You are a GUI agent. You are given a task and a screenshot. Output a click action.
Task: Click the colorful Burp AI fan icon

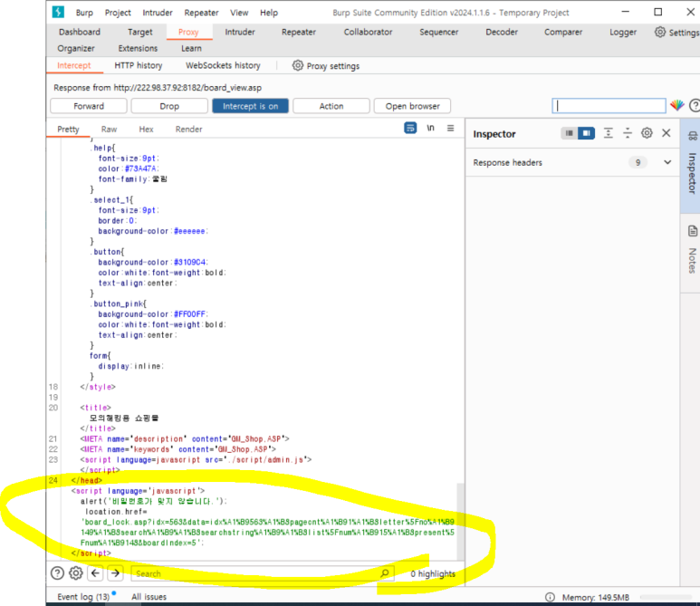[x=677, y=105]
